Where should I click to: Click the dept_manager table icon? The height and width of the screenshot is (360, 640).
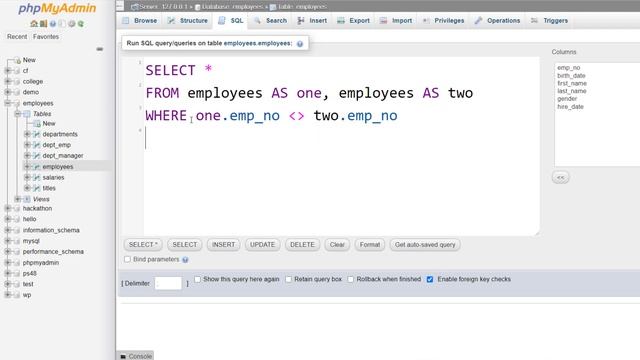point(36,156)
